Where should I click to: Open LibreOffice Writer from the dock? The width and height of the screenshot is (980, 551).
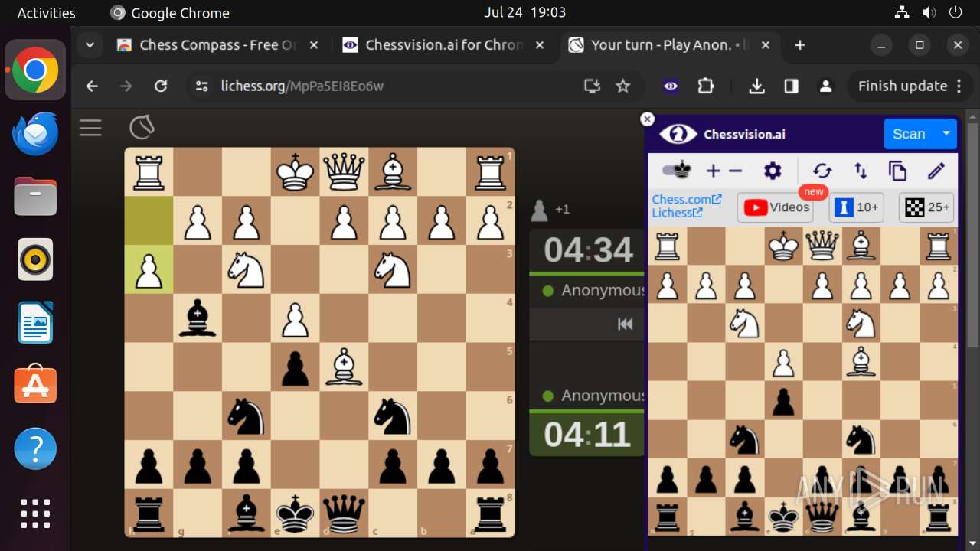pos(35,322)
